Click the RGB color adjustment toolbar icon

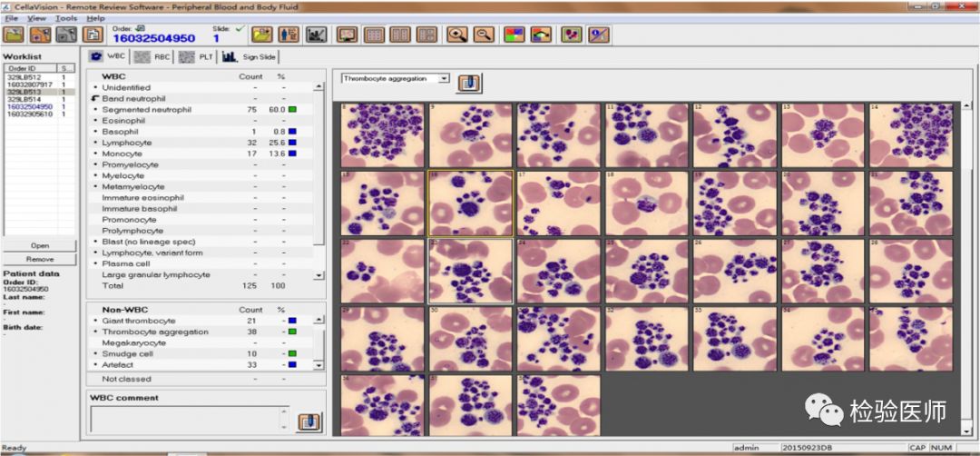(514, 35)
